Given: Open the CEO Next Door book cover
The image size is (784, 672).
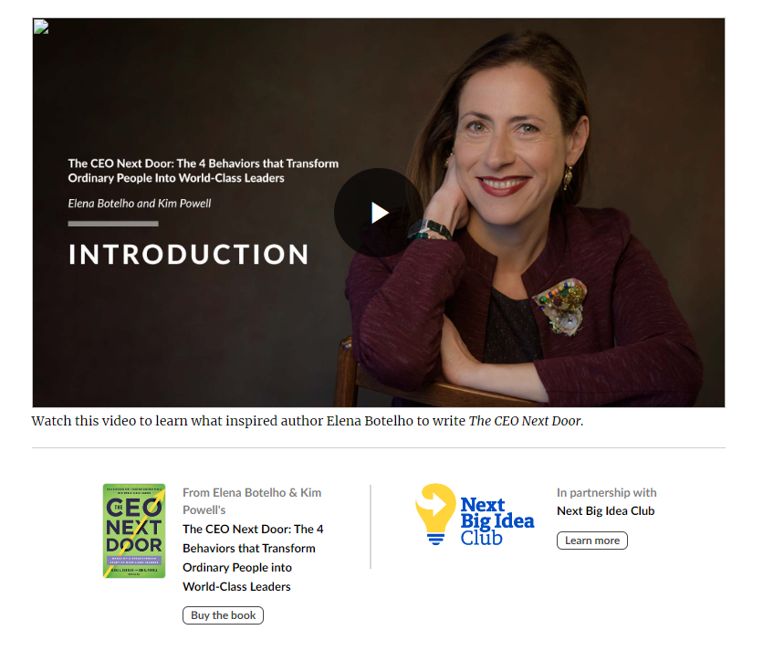Looking at the screenshot, I should coord(134,530).
